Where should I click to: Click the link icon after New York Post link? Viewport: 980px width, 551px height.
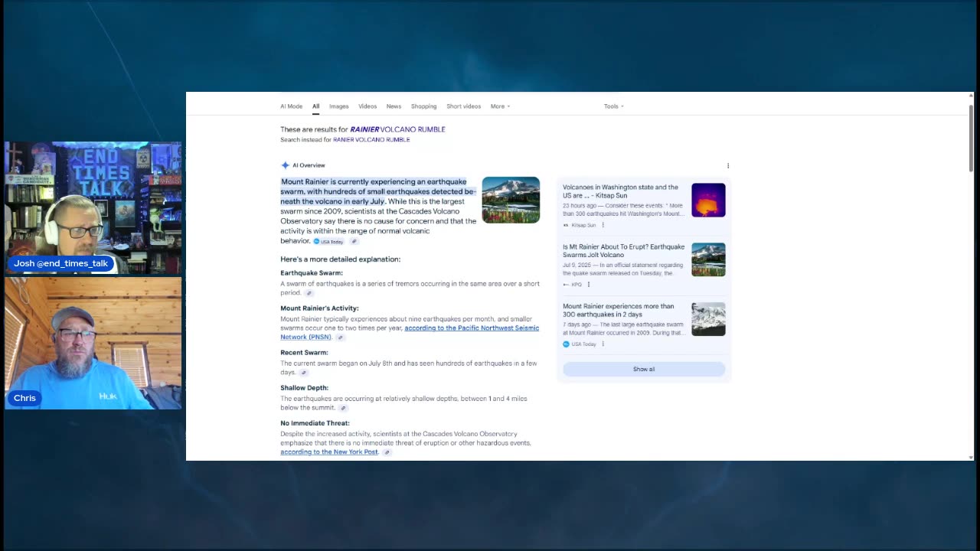click(387, 452)
